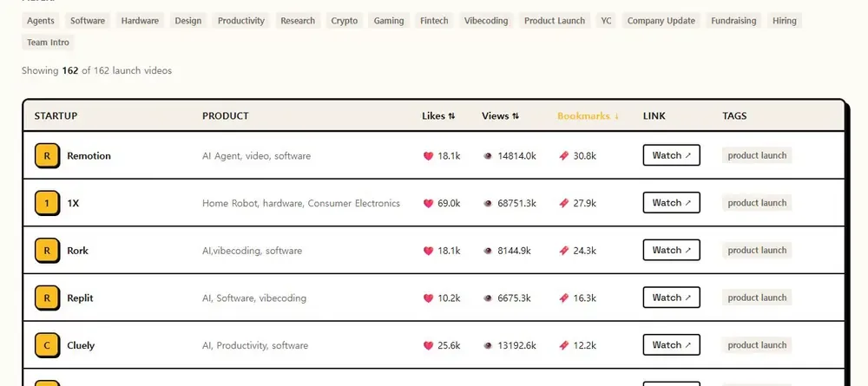Filter videos by Agents tag
This screenshot has width=868, height=386.
(41, 21)
